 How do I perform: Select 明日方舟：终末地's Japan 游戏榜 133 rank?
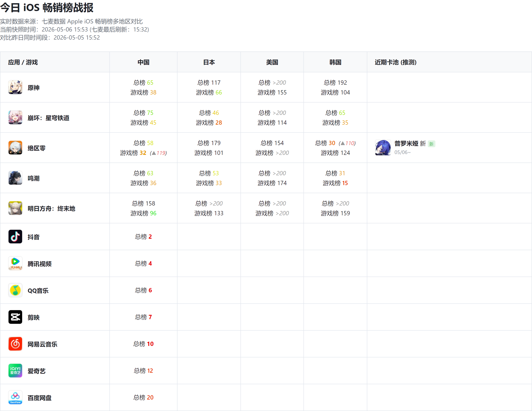click(x=209, y=213)
